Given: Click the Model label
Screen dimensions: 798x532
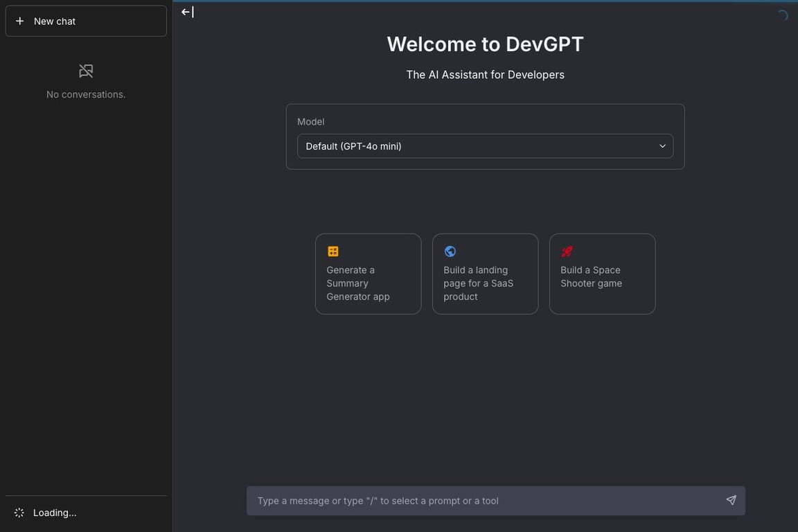Looking at the screenshot, I should [x=310, y=122].
